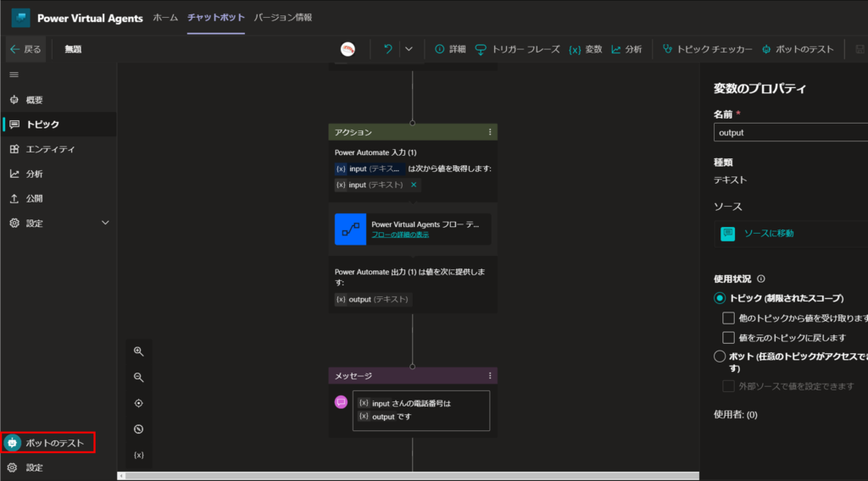Open アクション node more options menu

(x=490, y=132)
